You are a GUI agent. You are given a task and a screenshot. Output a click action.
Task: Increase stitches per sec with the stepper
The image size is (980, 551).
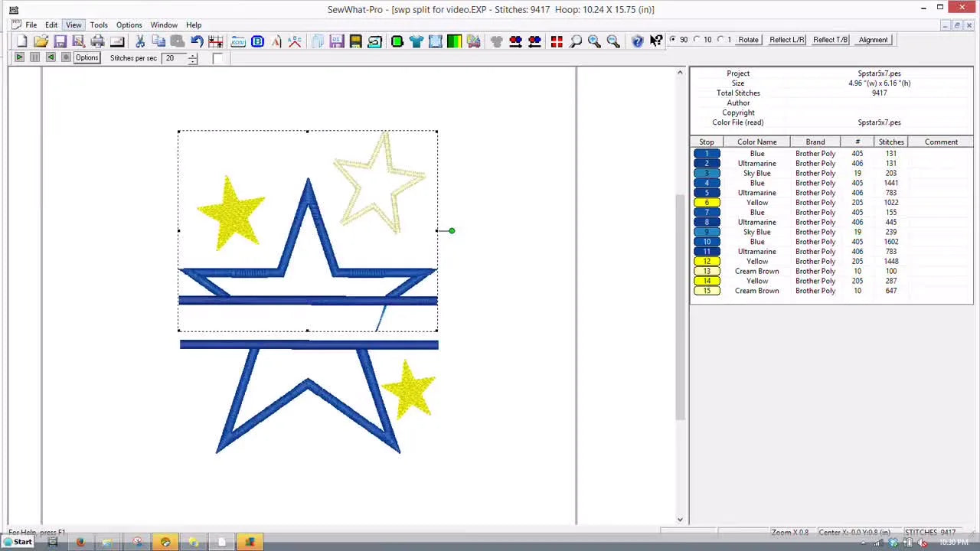pyautogui.click(x=193, y=55)
